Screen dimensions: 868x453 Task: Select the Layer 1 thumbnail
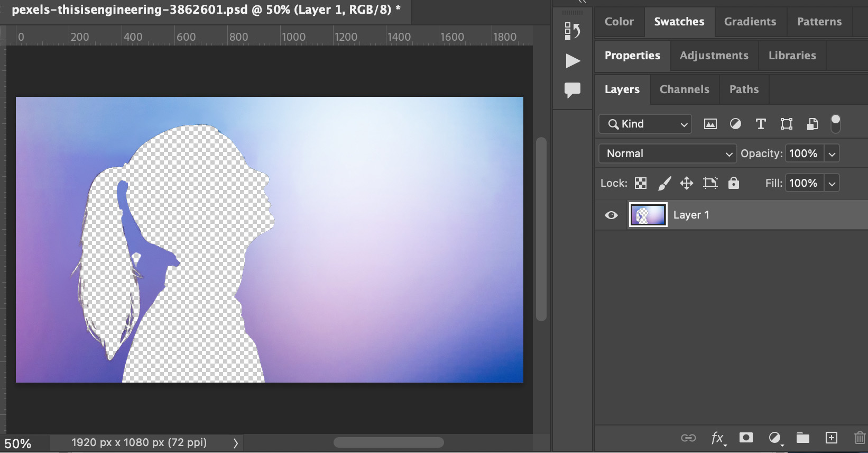point(648,215)
